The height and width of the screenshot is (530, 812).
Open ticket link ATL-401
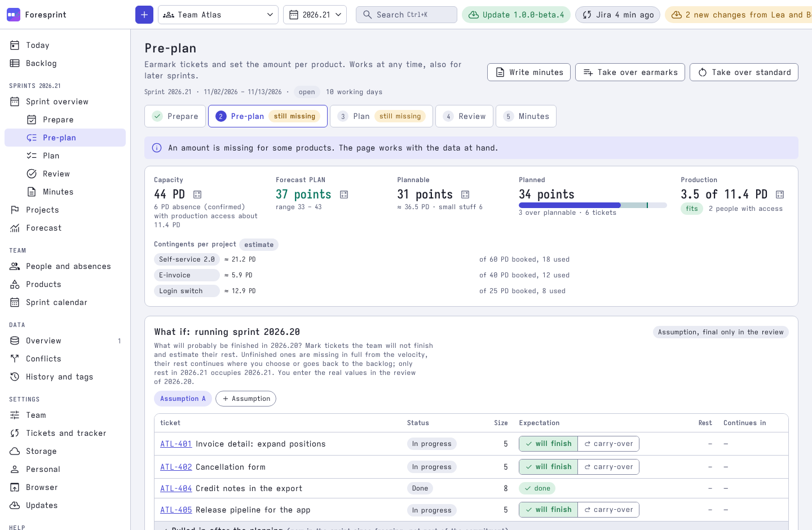pyautogui.click(x=176, y=444)
